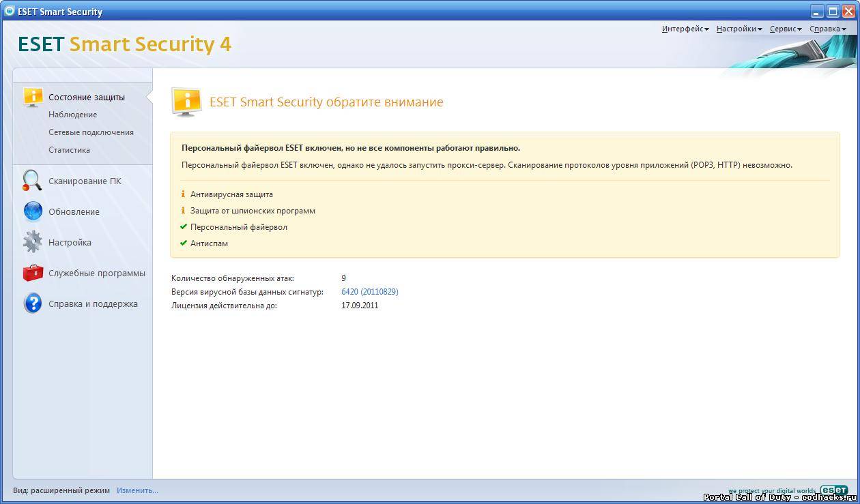The image size is (860, 504).
Task: Click the Состояние защиты warning monitor icon
Action: (x=33, y=98)
